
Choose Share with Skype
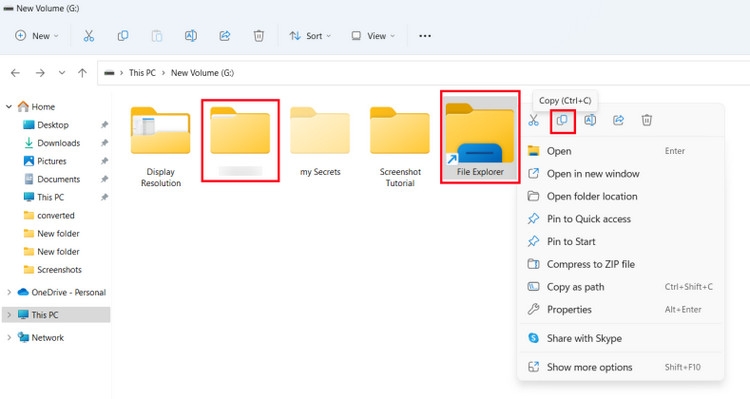620,338
